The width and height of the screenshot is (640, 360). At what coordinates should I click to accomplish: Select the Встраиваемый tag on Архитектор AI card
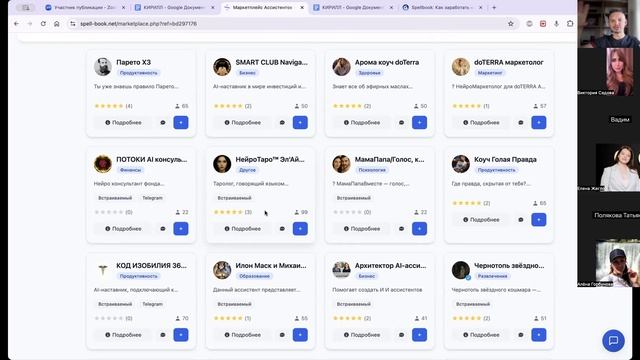coord(353,304)
